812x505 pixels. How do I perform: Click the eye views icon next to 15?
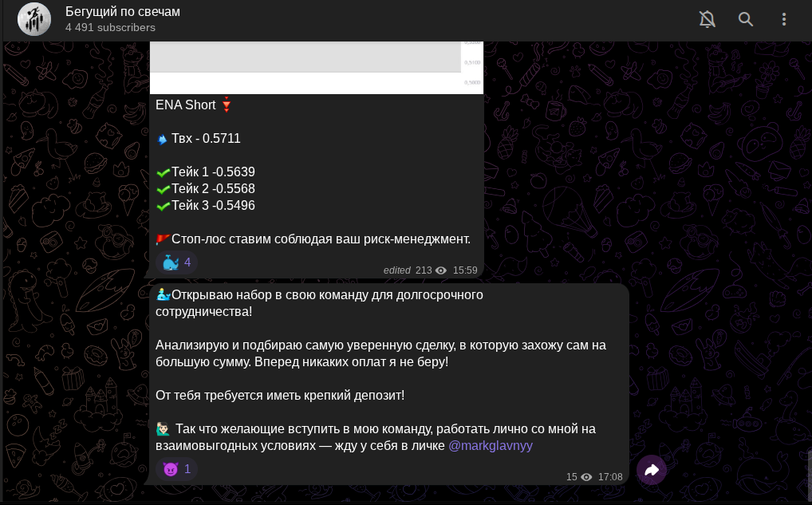click(x=586, y=477)
